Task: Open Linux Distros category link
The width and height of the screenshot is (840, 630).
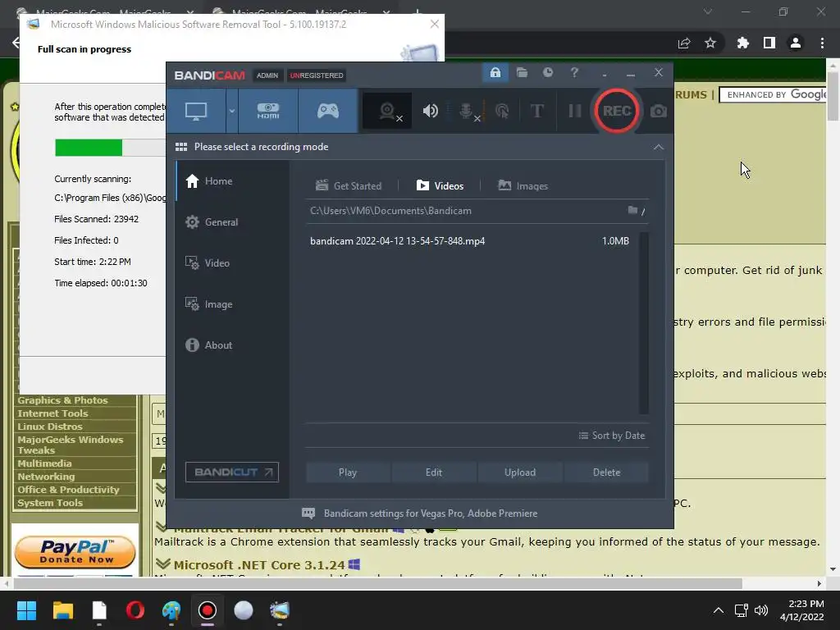Action: [x=50, y=427]
